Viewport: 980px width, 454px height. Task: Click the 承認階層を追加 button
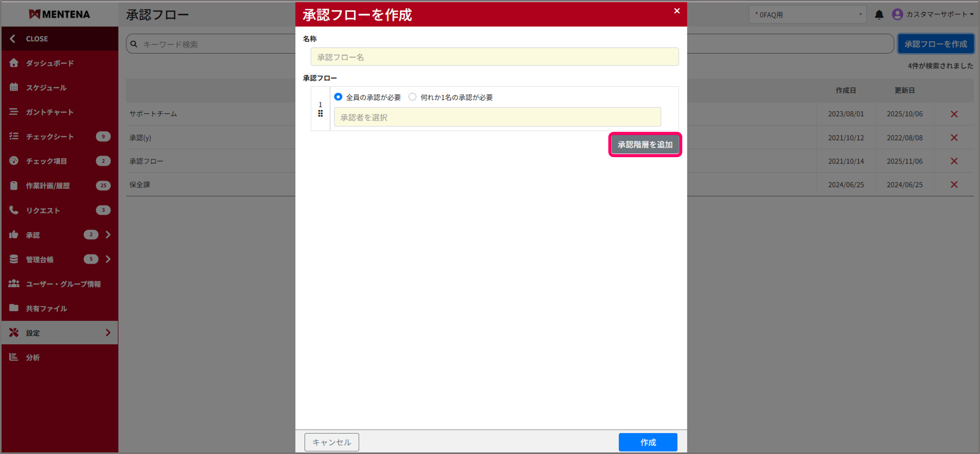coord(645,145)
